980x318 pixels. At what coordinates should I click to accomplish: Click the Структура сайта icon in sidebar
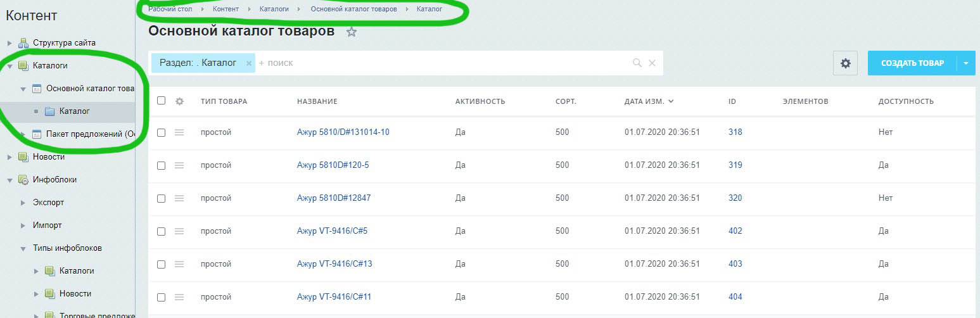point(23,43)
